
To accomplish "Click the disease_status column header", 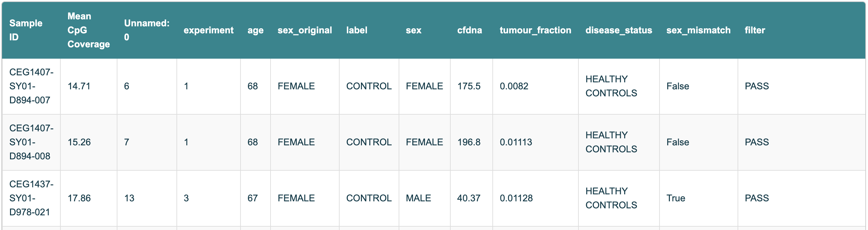I will [618, 30].
